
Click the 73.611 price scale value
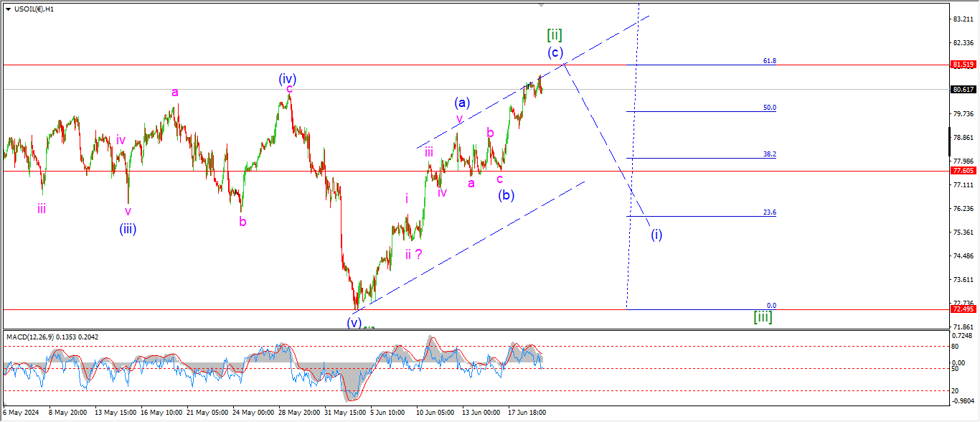[x=963, y=279]
